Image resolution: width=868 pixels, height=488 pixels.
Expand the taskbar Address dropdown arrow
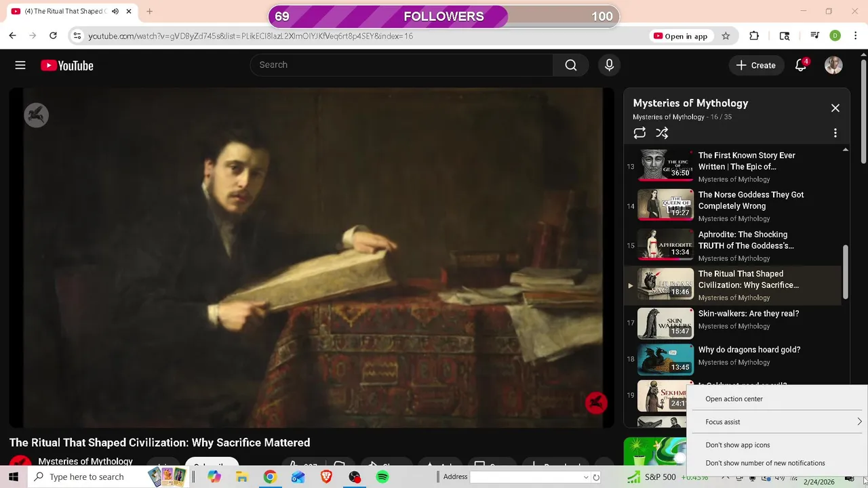coord(586,477)
